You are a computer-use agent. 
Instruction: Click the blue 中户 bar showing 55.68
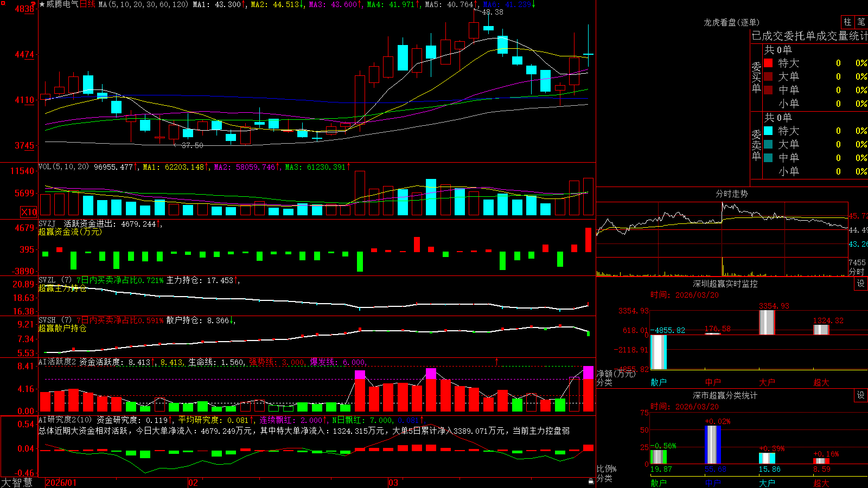pyautogui.click(x=713, y=445)
